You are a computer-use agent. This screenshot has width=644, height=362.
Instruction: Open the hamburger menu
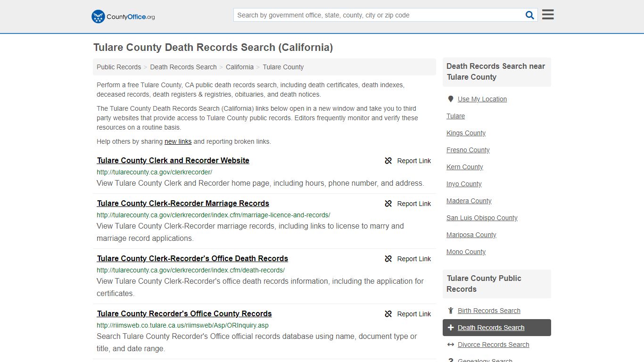point(548,15)
